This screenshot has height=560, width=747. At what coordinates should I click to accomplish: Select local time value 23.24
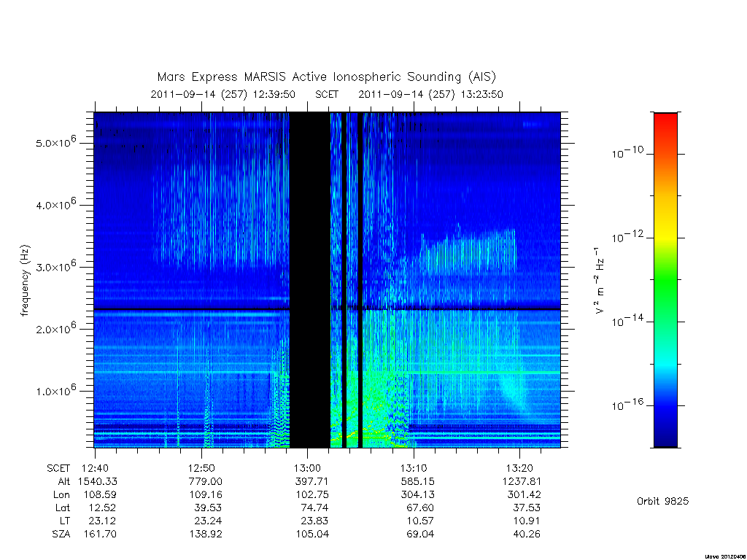208,521
